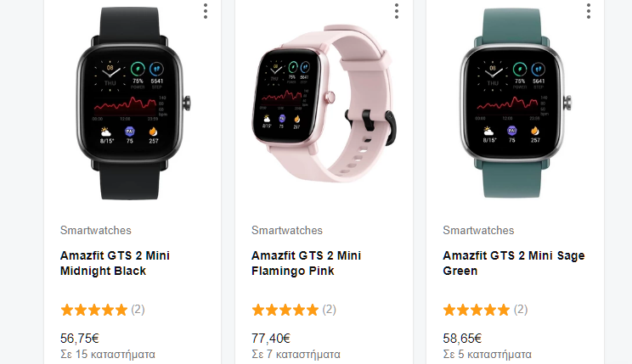Click the Sage Green watch image
The image size is (632, 364).
[x=516, y=103]
